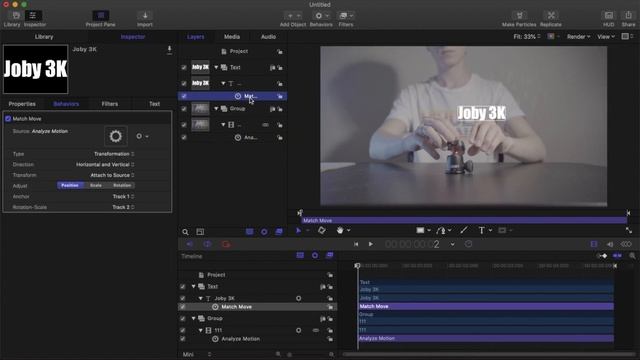Click the timeline zoom magnifier icon
The width and height of the screenshot is (640, 360).
[632, 256]
